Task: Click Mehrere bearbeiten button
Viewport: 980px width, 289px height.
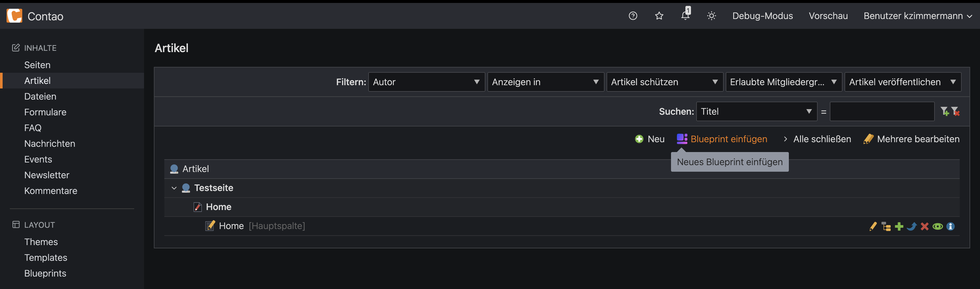Action: click(917, 139)
